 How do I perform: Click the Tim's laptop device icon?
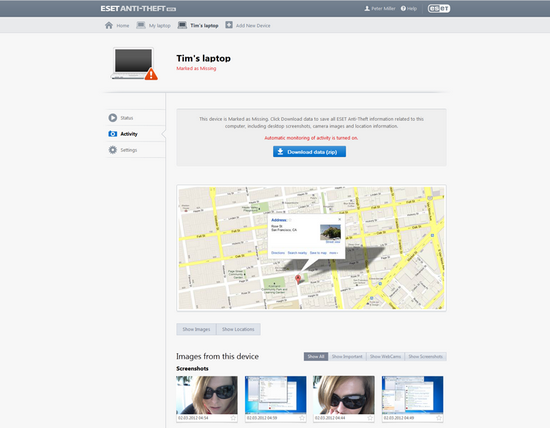click(x=182, y=25)
